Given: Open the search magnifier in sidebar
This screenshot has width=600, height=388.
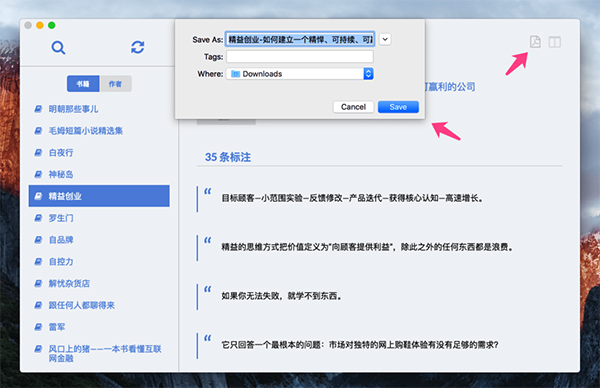Looking at the screenshot, I should tap(58, 48).
